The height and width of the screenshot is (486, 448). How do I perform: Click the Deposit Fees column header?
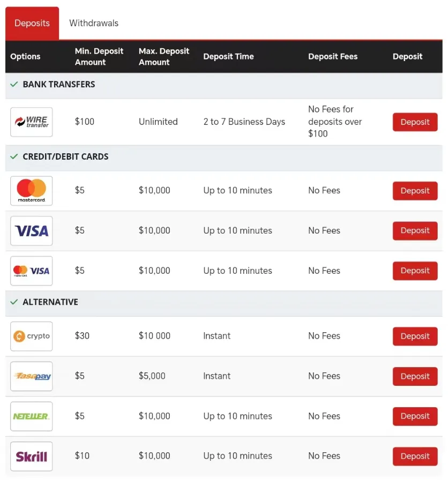pos(333,56)
